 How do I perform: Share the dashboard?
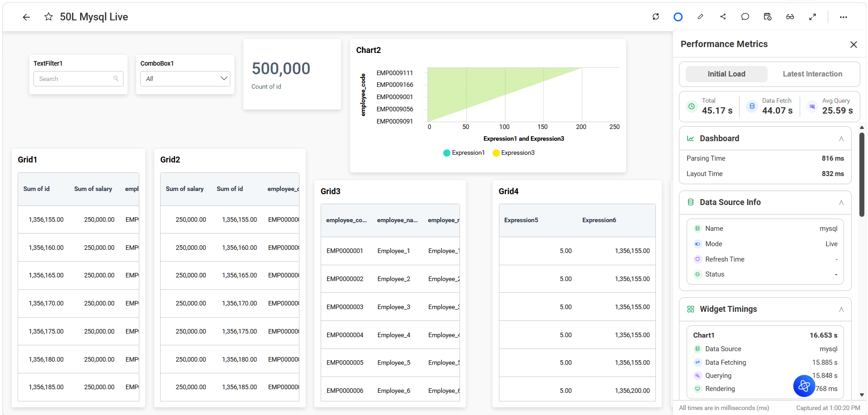[723, 17]
